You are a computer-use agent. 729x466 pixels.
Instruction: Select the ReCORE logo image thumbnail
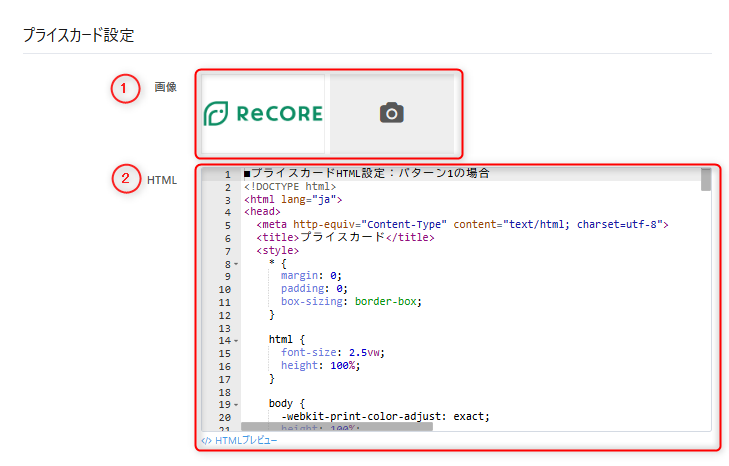point(263,113)
